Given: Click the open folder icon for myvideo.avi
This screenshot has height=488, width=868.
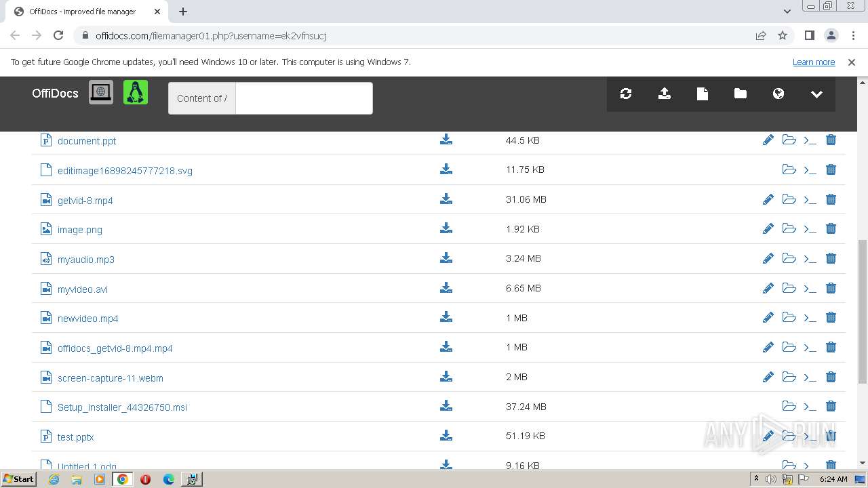Looking at the screenshot, I should click(789, 288).
